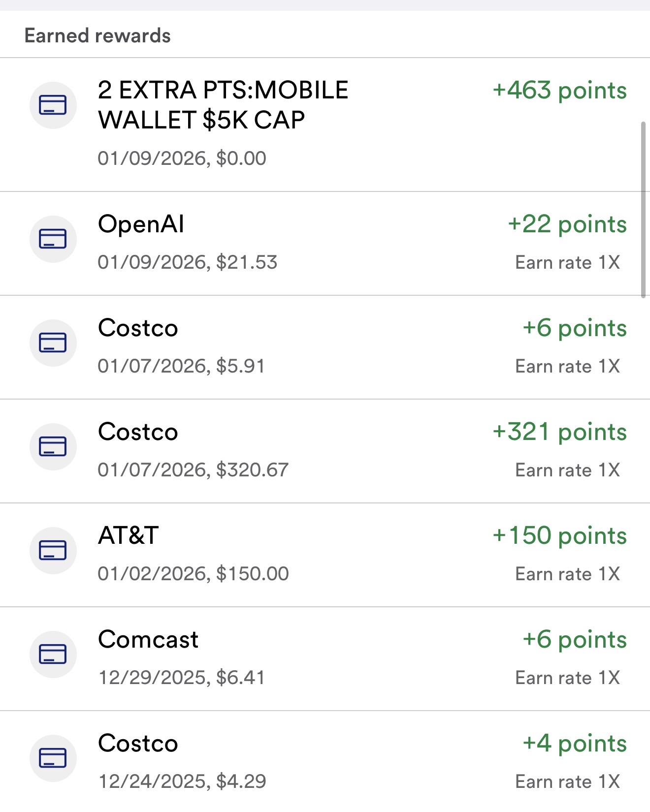The image size is (650, 812).
Task: Tap card icon for Costco $4.29 transaction
Action: [x=53, y=758]
